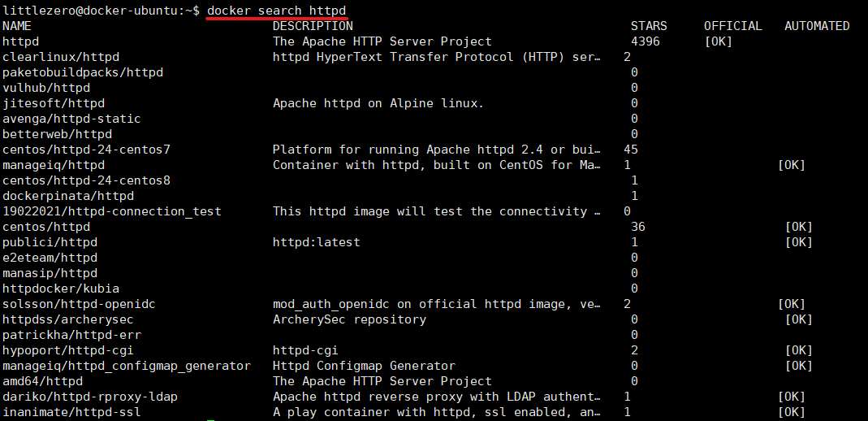868x421 pixels.
Task: Click [OK] automated flag for inanimate/httpd-ssl
Action: tap(792, 413)
